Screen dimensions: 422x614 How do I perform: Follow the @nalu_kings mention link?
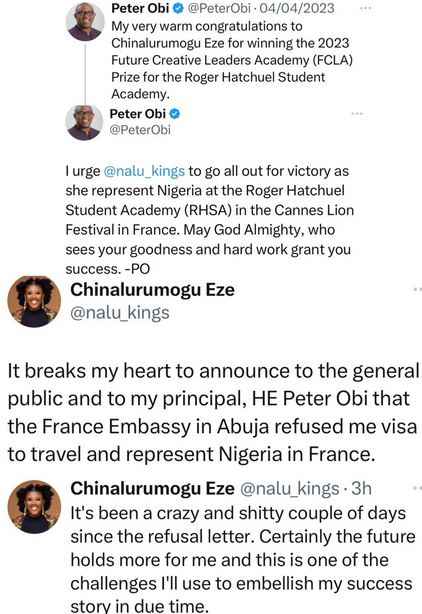pyautogui.click(x=144, y=171)
